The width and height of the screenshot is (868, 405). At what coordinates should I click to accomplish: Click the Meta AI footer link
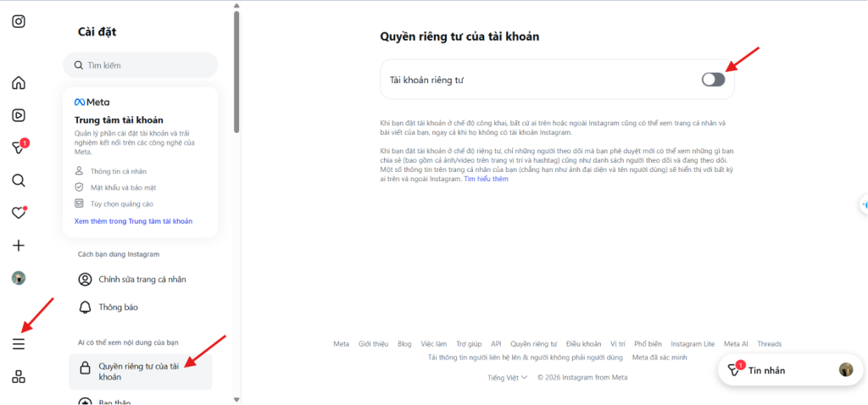(x=736, y=344)
